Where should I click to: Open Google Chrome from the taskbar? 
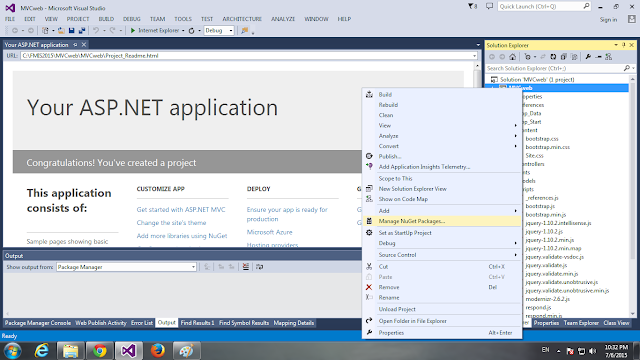(100, 351)
